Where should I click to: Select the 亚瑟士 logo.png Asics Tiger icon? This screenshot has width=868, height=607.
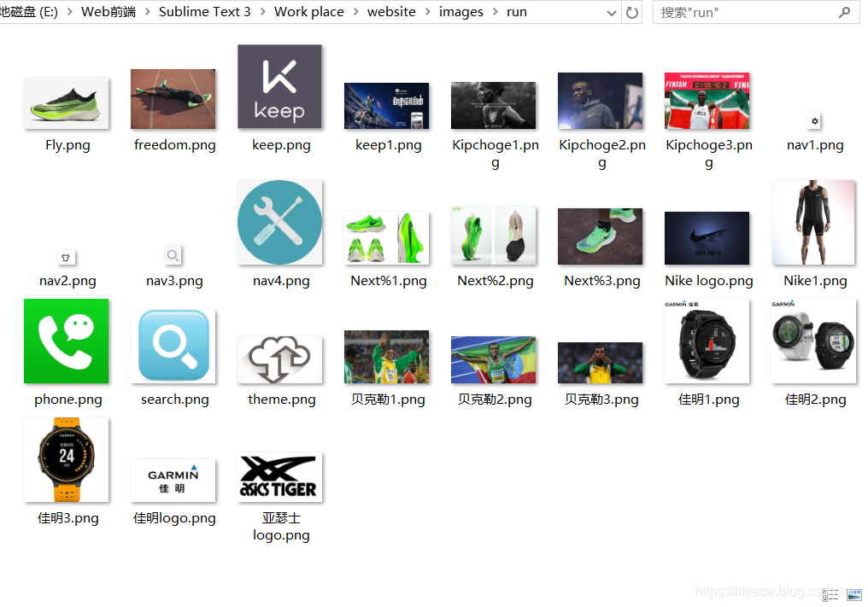[279, 477]
